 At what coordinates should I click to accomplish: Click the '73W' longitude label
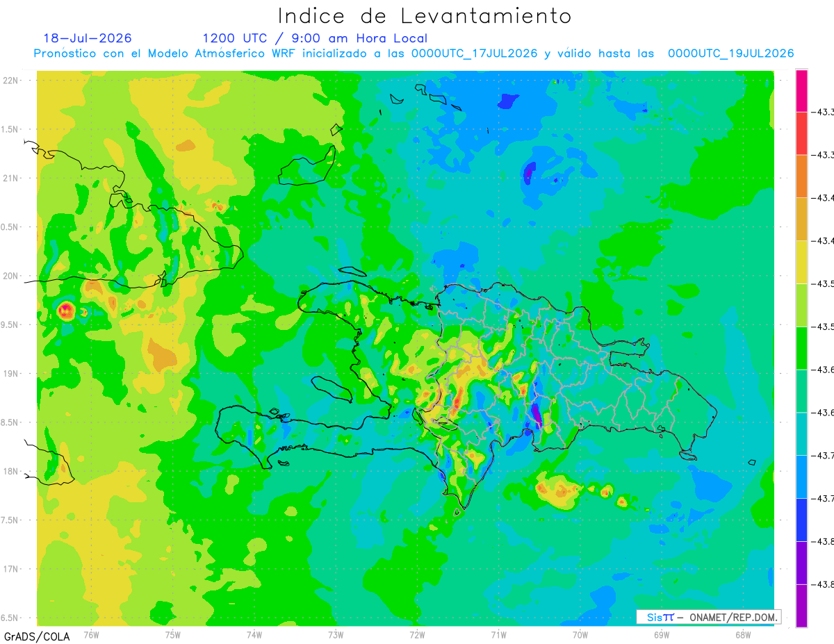click(336, 635)
